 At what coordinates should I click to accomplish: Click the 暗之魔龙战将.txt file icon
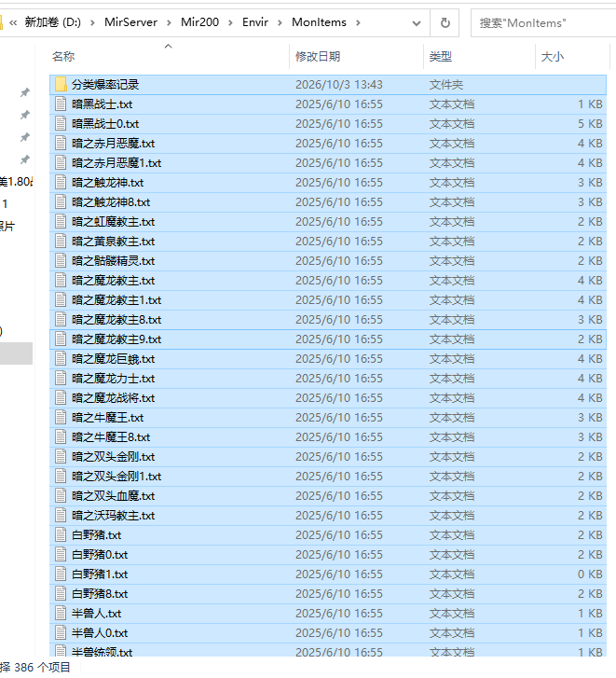(61, 398)
